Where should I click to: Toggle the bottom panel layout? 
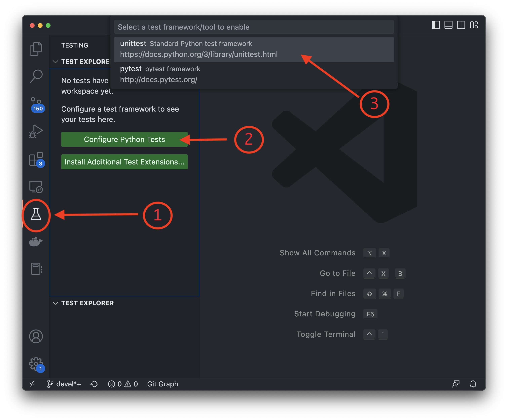(x=448, y=25)
